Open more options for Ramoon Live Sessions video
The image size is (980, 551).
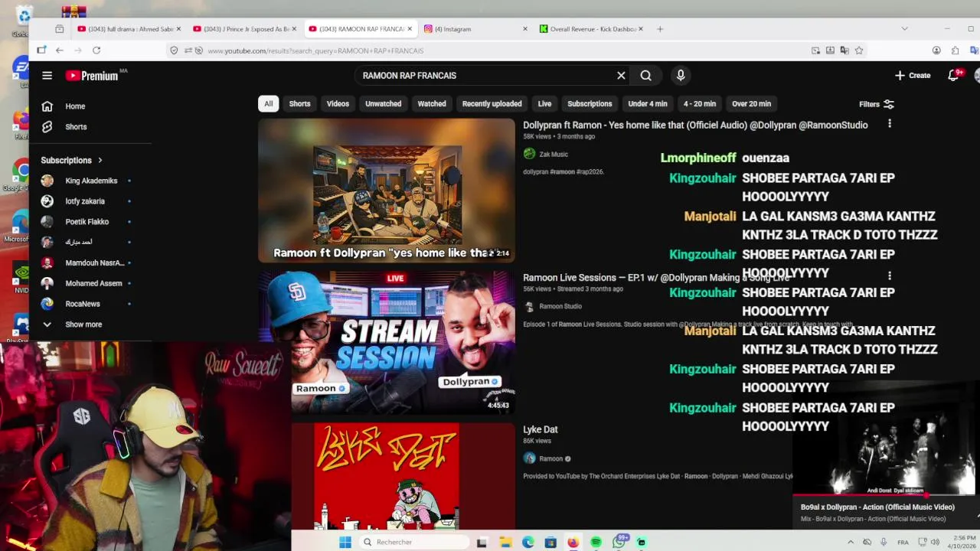click(x=889, y=275)
